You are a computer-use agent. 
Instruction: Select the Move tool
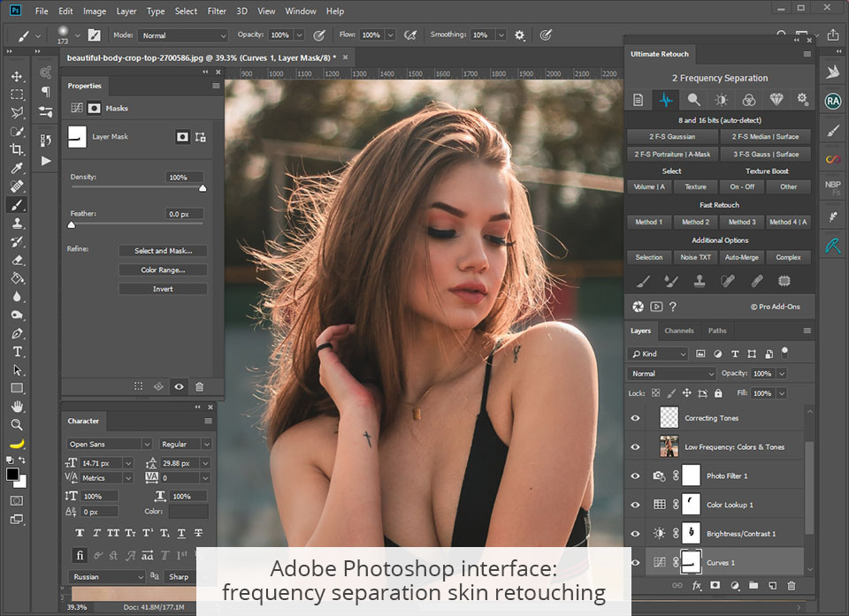[17, 76]
